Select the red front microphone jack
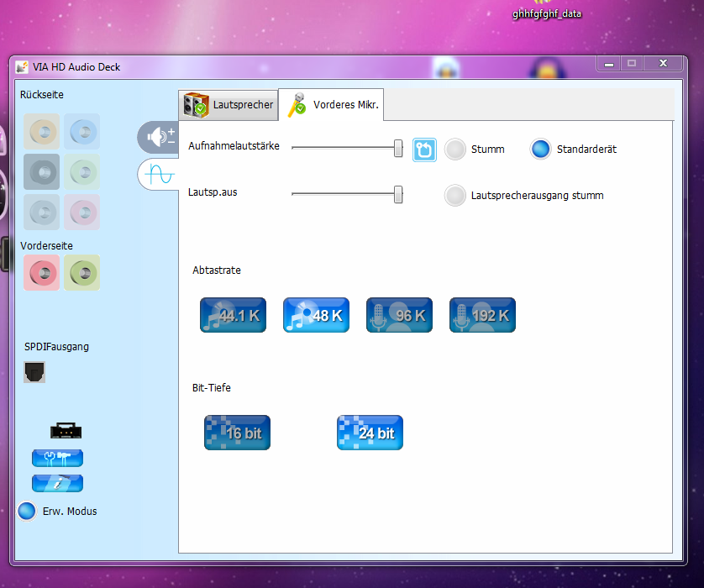704x588 pixels. coord(42,273)
